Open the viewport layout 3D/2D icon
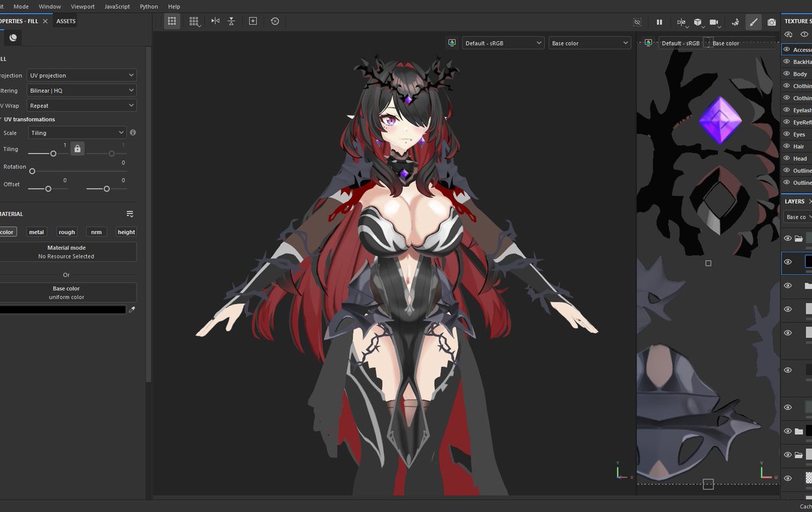 [681, 22]
